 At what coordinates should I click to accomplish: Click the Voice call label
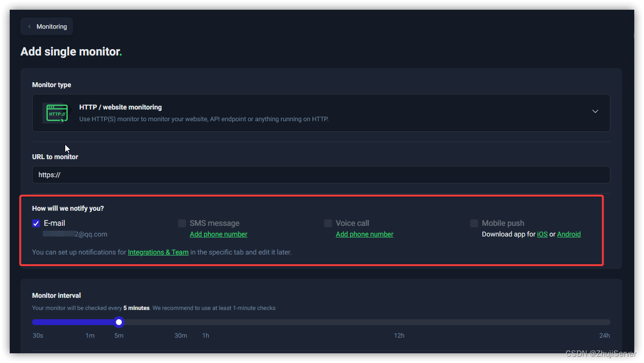tap(352, 223)
